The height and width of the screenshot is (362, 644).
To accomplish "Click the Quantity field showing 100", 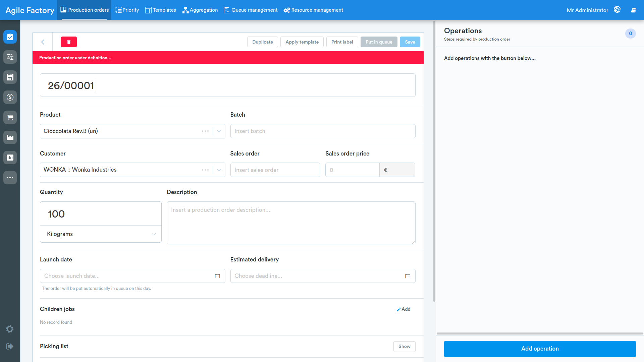I will click(101, 214).
